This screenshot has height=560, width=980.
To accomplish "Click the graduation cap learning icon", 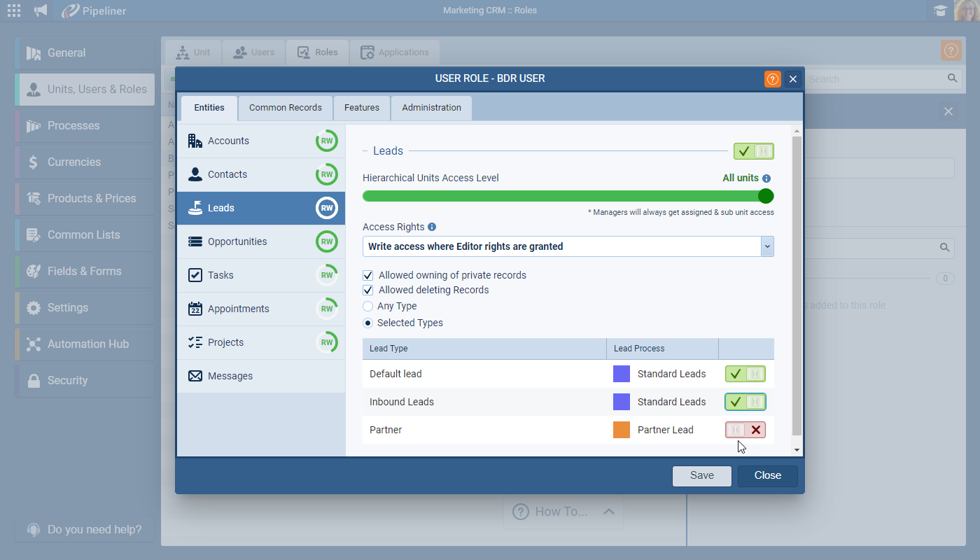I will [x=940, y=10].
